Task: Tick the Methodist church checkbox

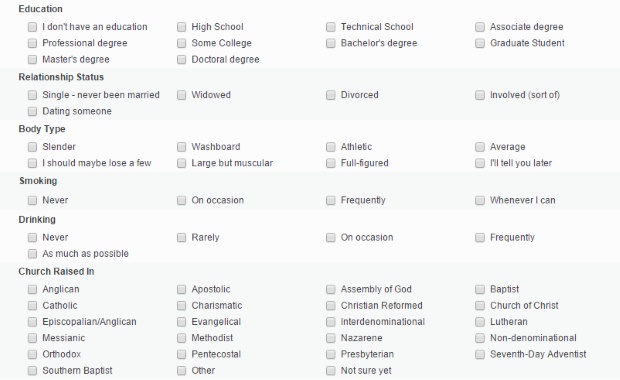Action: coord(181,338)
